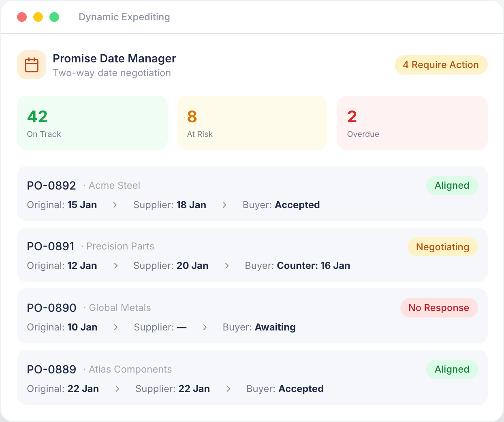Select the 42 On Track card
Image resolution: width=504 pixels, height=422 pixels.
click(92, 123)
